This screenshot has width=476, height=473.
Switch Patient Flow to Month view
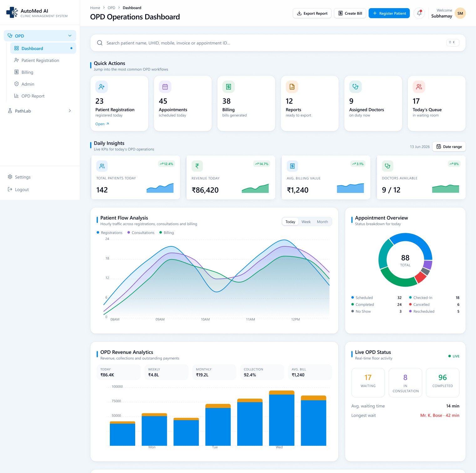[322, 222]
